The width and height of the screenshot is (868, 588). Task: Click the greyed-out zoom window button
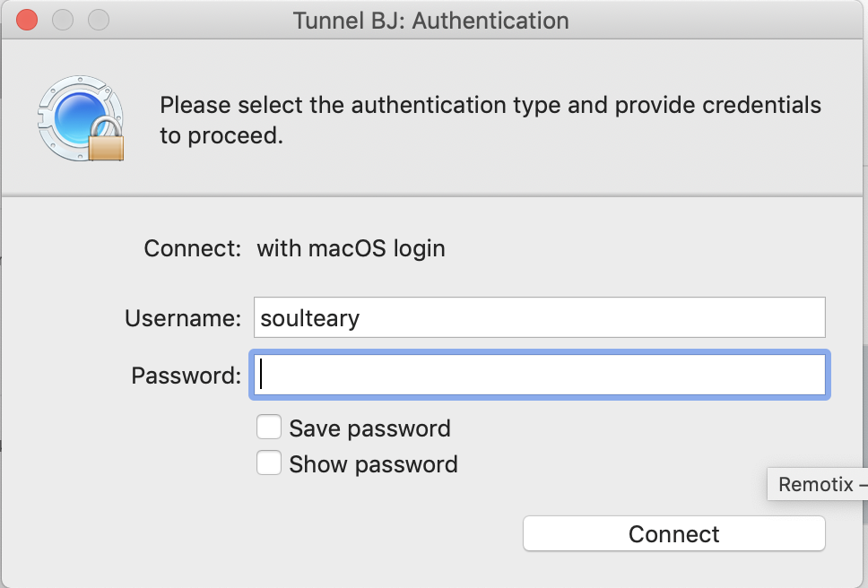point(99,20)
